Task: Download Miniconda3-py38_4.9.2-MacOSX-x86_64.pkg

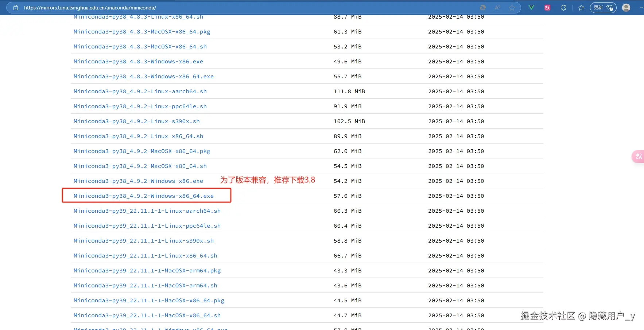Action: [142, 151]
